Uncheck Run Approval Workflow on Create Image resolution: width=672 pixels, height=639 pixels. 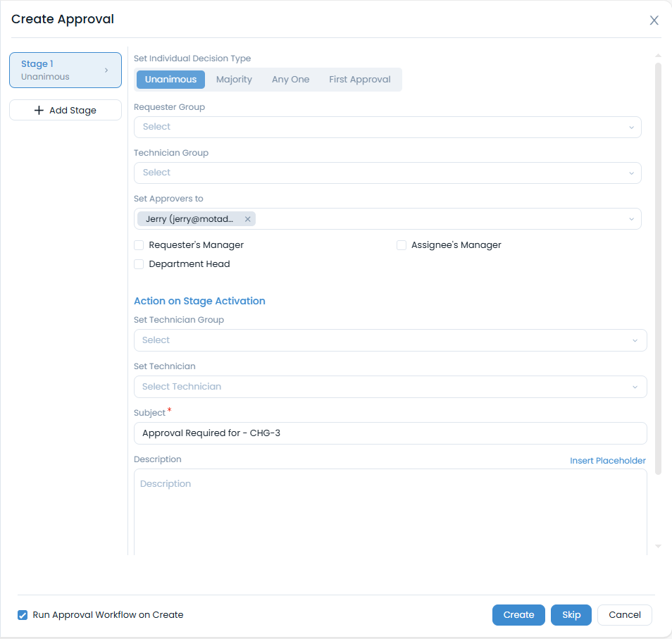(22, 614)
